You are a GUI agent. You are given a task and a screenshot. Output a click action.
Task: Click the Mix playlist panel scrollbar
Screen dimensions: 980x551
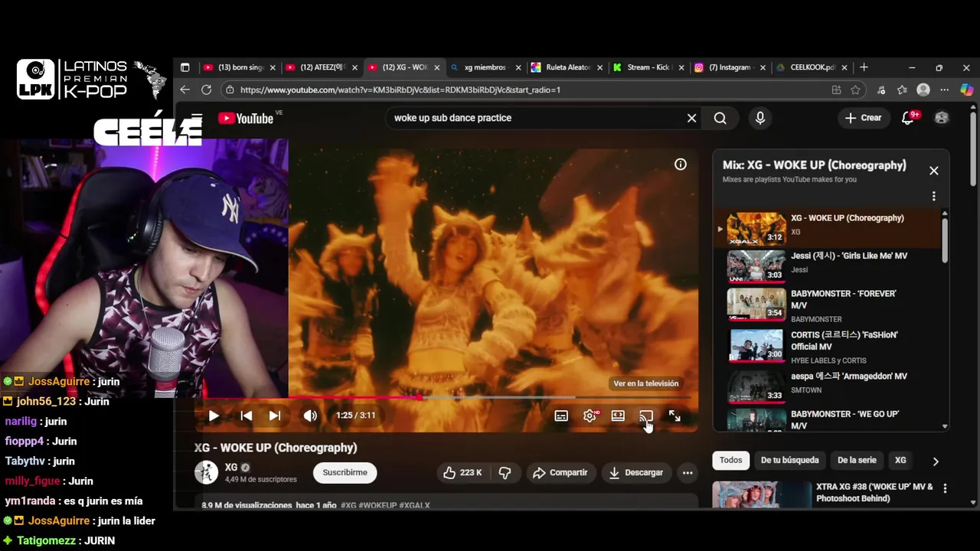coord(945,240)
